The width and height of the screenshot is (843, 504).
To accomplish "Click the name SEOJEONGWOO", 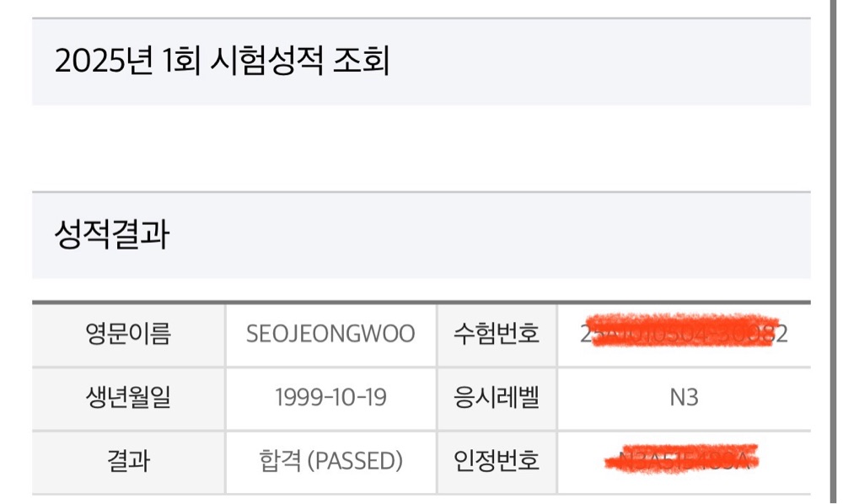I will pos(330,334).
